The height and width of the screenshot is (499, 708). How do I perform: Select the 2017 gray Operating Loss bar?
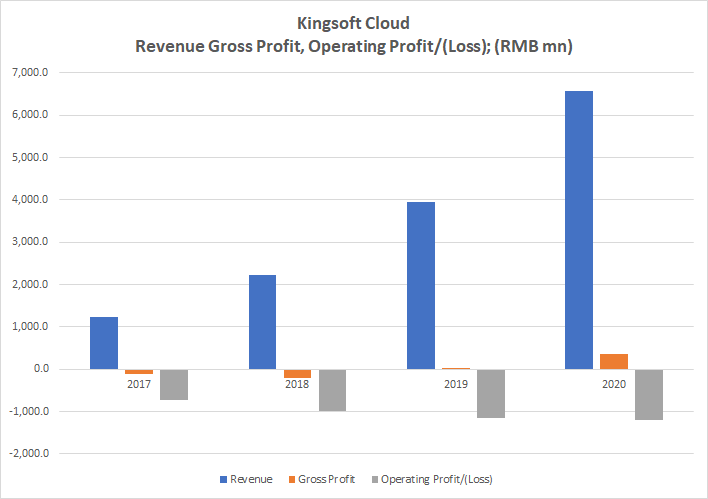coord(174,384)
